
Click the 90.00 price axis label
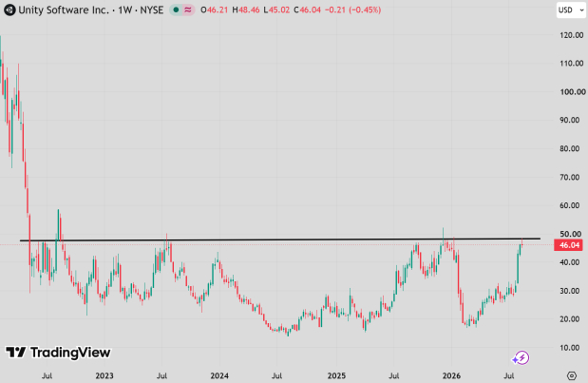coord(569,120)
